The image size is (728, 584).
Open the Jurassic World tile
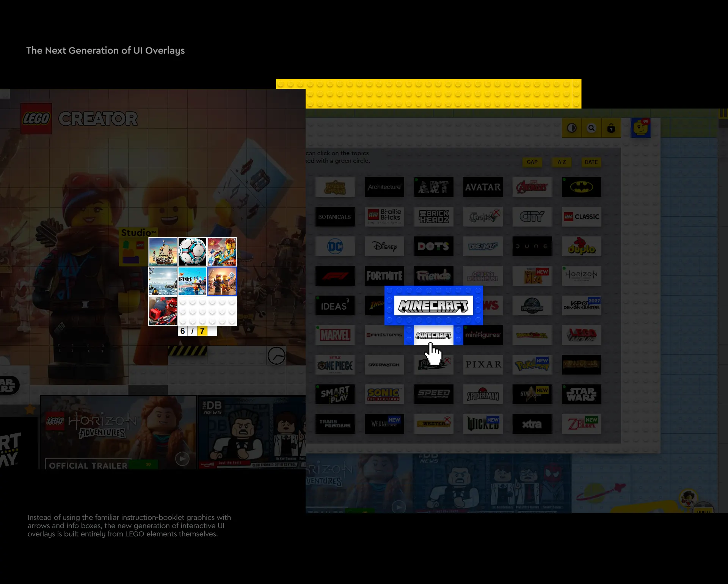coord(532,305)
